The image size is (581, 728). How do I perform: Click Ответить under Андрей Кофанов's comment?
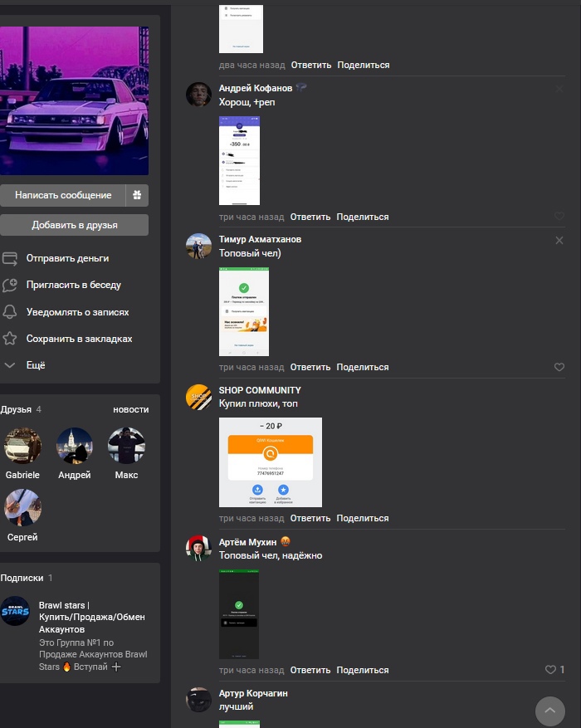coord(310,217)
